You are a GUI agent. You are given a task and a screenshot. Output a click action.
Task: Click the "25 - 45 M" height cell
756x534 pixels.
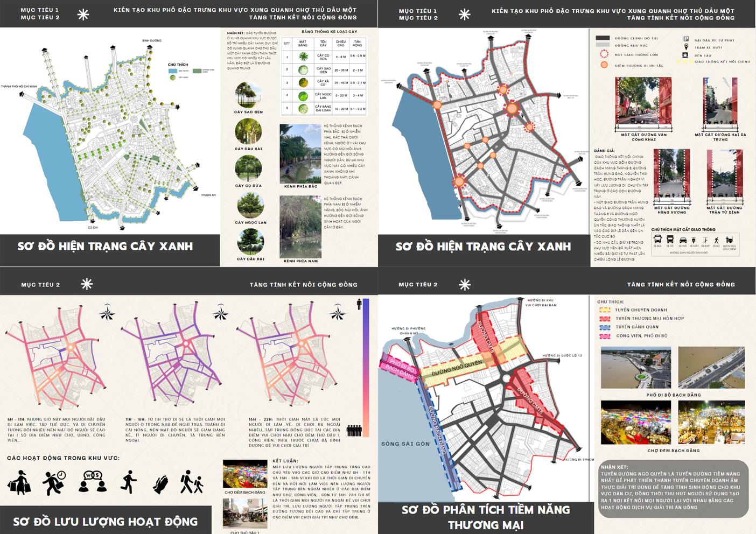(x=341, y=83)
